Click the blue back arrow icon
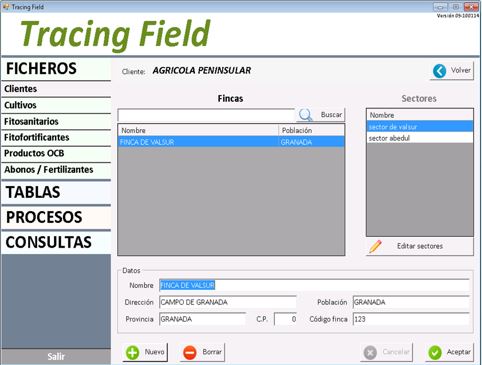482x365 pixels. pyautogui.click(x=439, y=71)
